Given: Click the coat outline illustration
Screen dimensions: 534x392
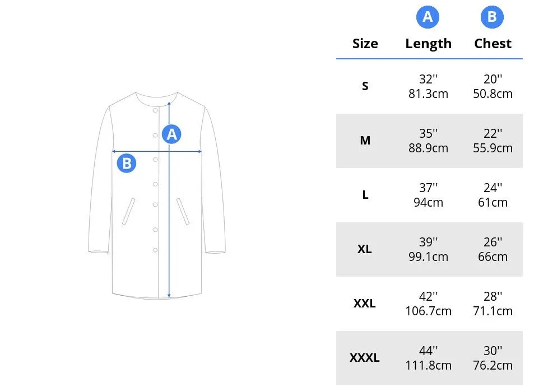Looking at the screenshot, I should pos(157,195).
